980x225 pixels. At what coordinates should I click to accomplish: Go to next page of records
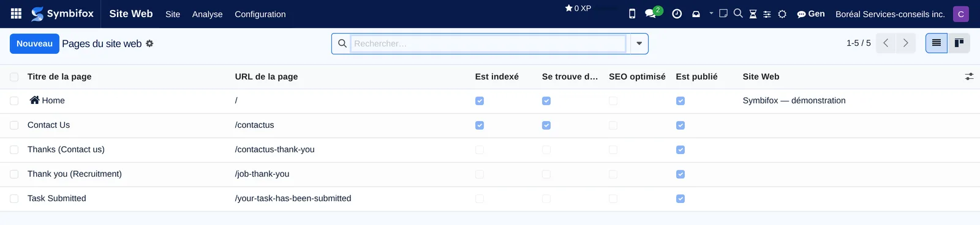[x=906, y=43]
